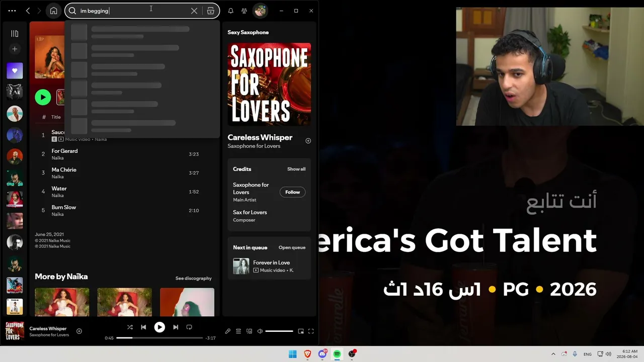Open the Browse icon in the search bar
The height and width of the screenshot is (362, 644).
click(x=211, y=11)
